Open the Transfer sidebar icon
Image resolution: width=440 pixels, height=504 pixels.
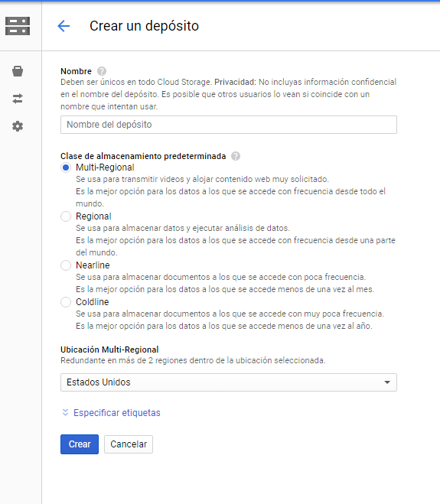[x=18, y=99]
